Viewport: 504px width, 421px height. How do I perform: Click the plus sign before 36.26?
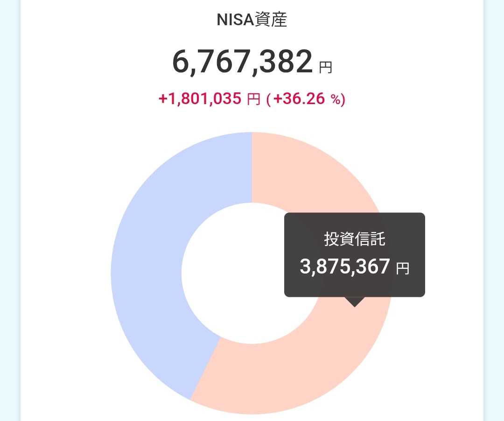[277, 99]
